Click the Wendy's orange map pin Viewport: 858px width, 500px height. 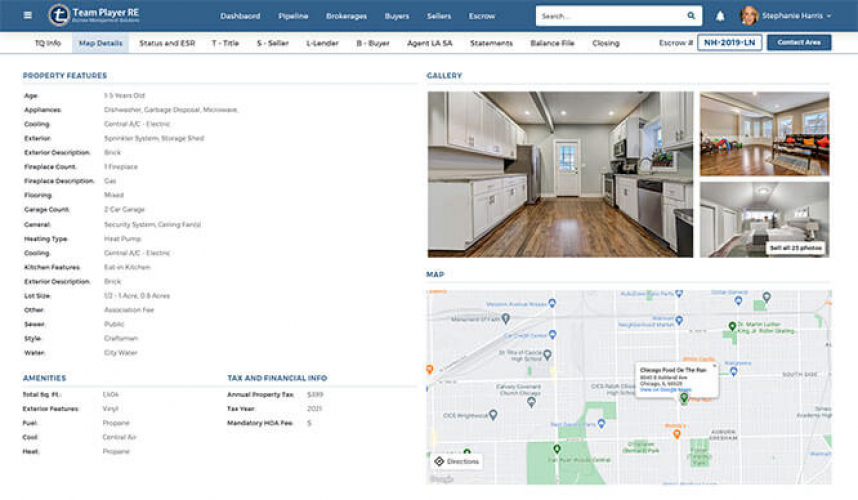pyautogui.click(x=677, y=434)
